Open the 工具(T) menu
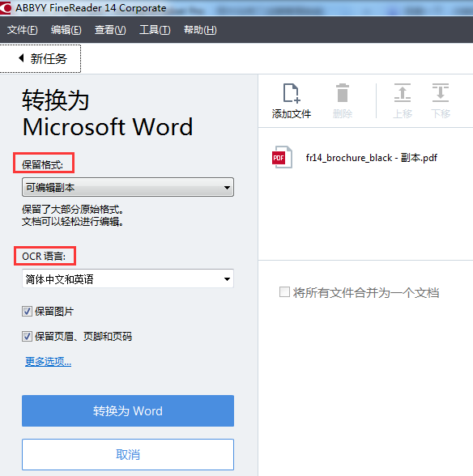This screenshot has height=476, width=473. pyautogui.click(x=155, y=30)
